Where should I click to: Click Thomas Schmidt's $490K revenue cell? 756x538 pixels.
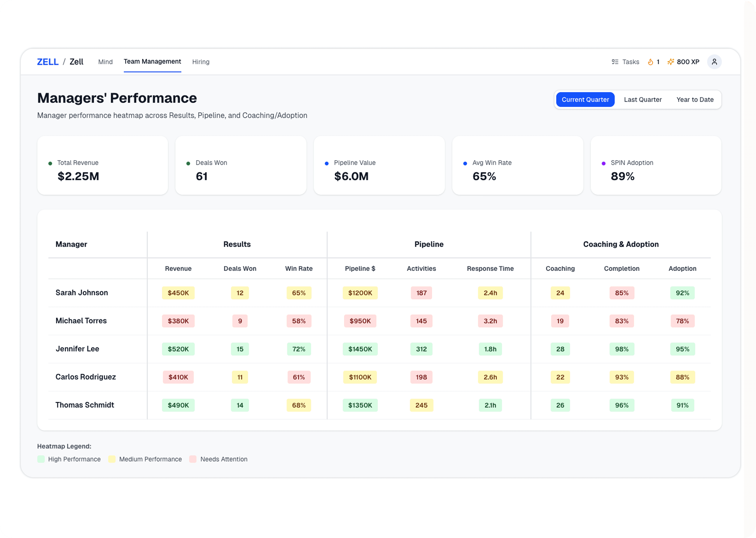[x=178, y=405]
